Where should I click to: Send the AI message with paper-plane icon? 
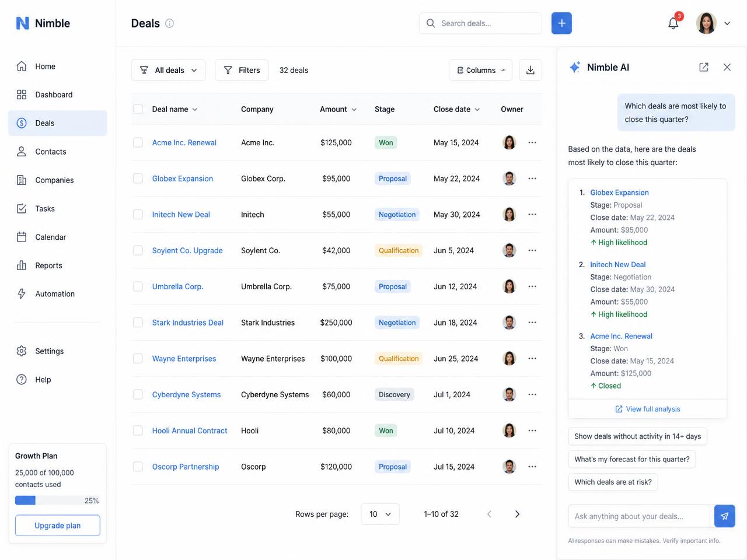pyautogui.click(x=725, y=516)
